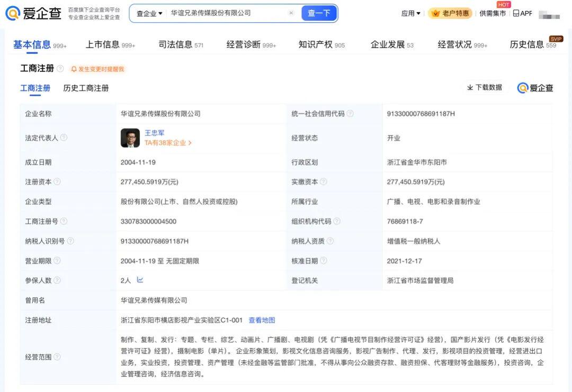Open 查看地图 link for address

[262, 320]
